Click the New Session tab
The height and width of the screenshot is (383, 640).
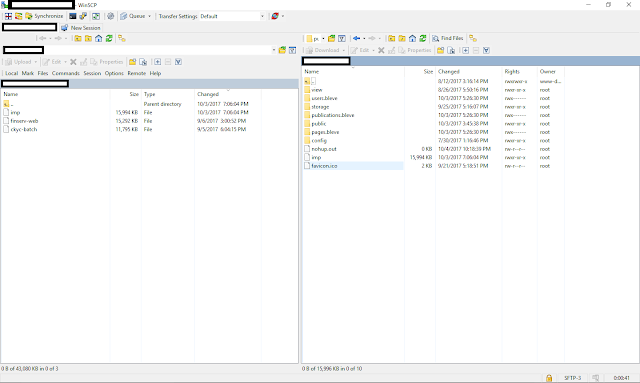(x=81, y=28)
